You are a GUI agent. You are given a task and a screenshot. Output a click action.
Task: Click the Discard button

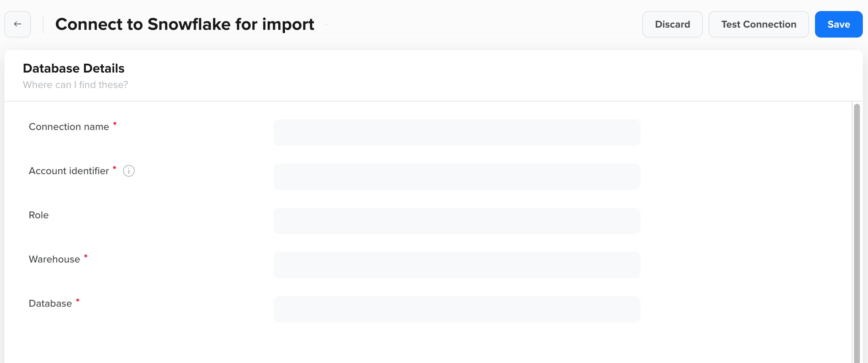(672, 24)
